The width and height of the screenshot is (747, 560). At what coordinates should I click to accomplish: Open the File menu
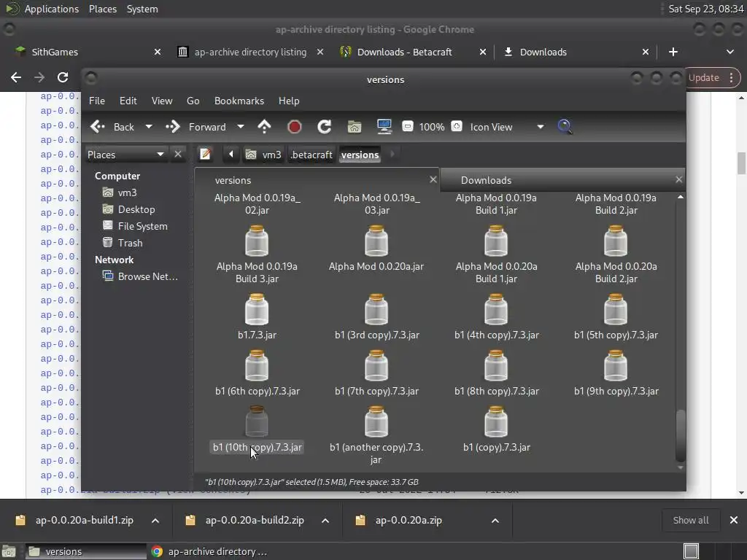coord(97,101)
